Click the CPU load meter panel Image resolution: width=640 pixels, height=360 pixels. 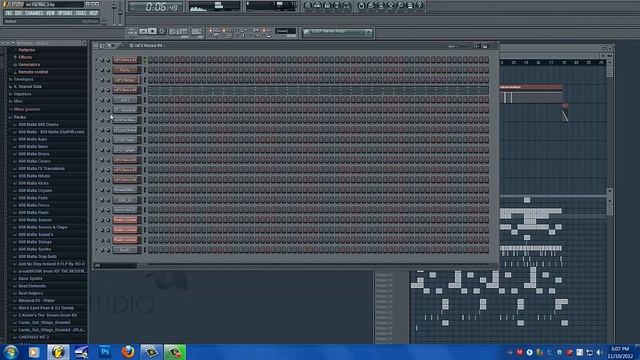(x=271, y=6)
